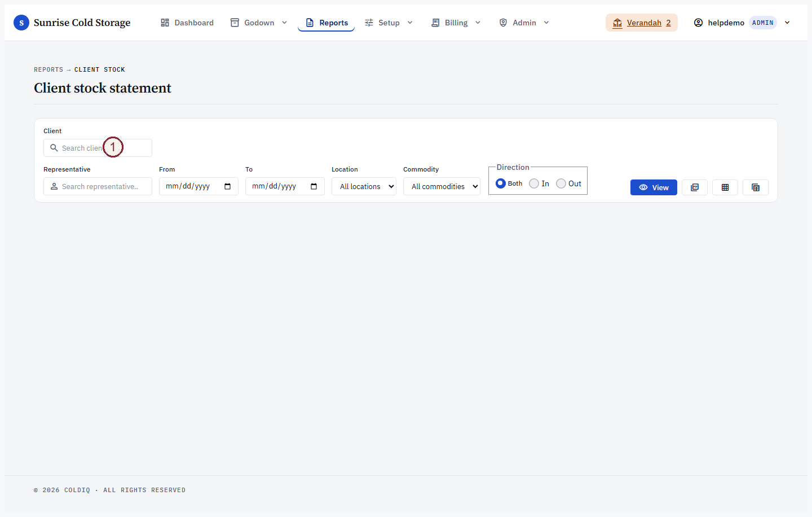Click the Verandah warehouse icon
The width and height of the screenshot is (812, 517).
(617, 23)
